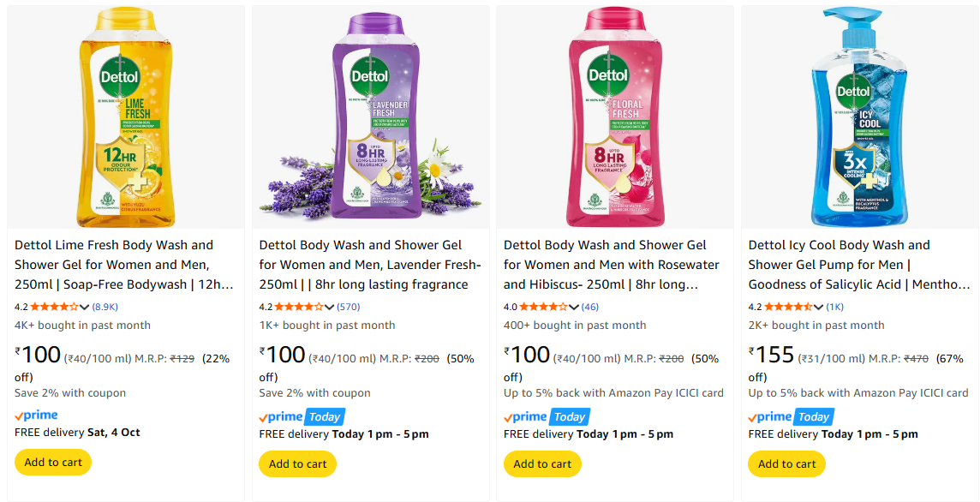Open Dettol Icy Cool pump bottle image
Screen dimensions: 980x502
point(859,117)
